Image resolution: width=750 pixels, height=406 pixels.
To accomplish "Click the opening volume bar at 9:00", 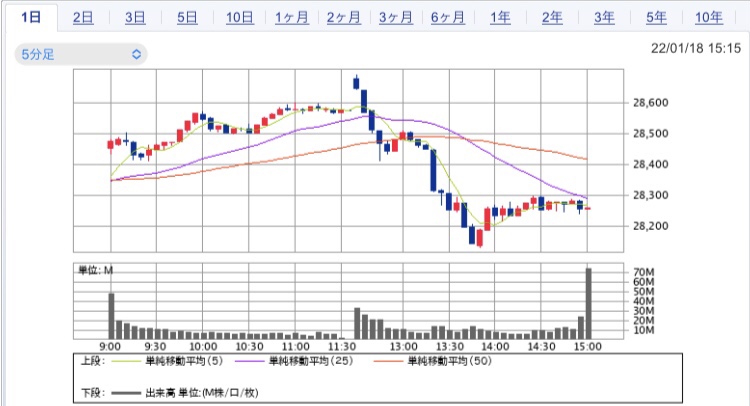I will 111,316.
